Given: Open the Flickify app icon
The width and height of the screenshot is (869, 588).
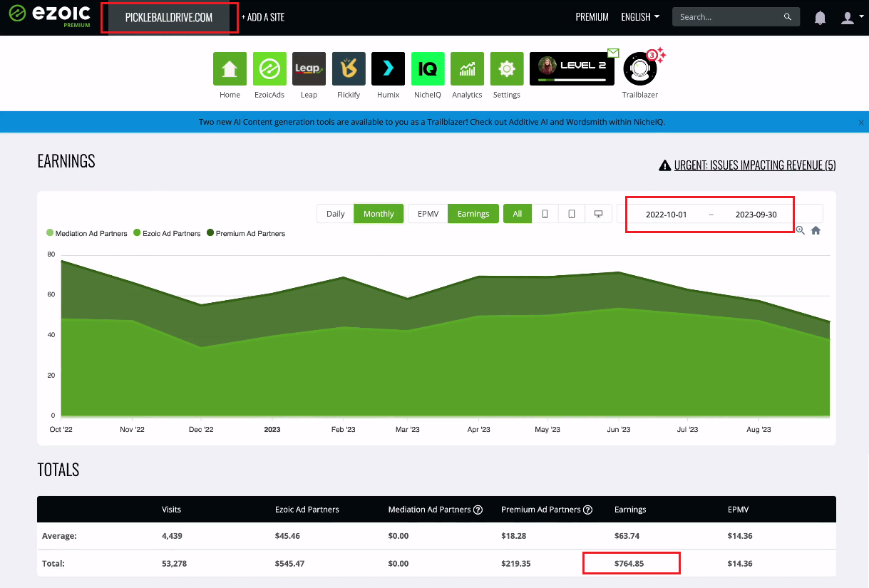Looking at the screenshot, I should tap(349, 69).
